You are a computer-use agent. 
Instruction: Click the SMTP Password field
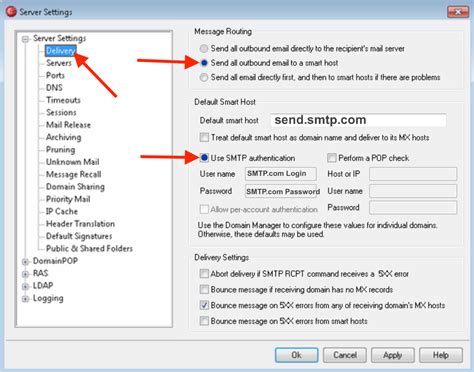click(281, 191)
